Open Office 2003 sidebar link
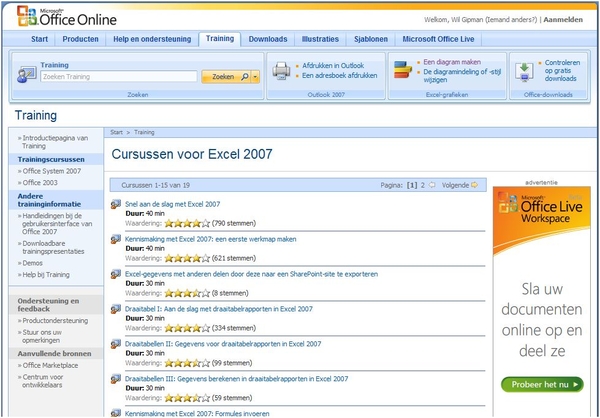Viewport: 600px width, 418px height. point(40,183)
